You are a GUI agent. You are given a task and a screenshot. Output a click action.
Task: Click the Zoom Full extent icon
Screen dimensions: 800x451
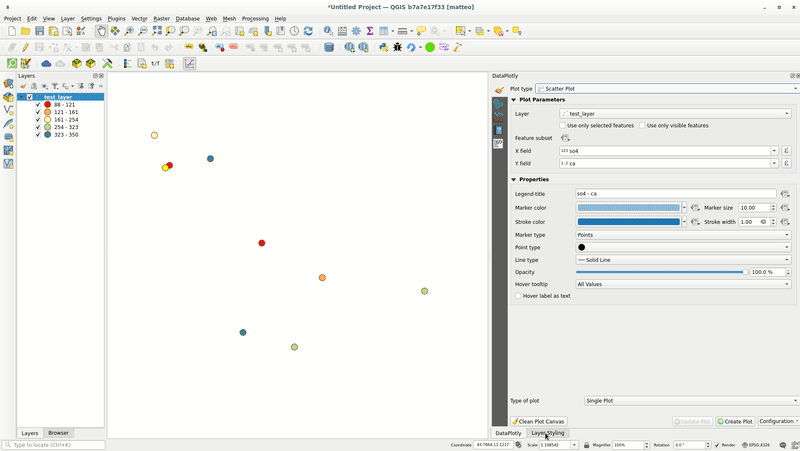[x=157, y=31]
